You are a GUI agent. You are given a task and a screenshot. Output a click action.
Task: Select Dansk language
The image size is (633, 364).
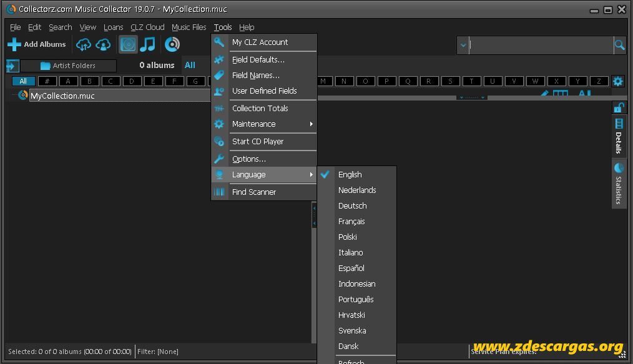[x=357, y=347]
